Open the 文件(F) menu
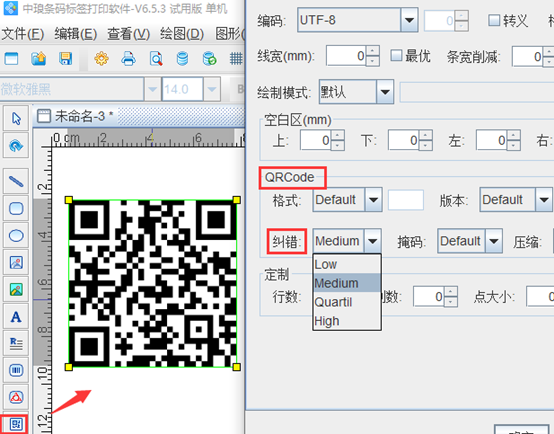The image size is (554, 434). 23,34
